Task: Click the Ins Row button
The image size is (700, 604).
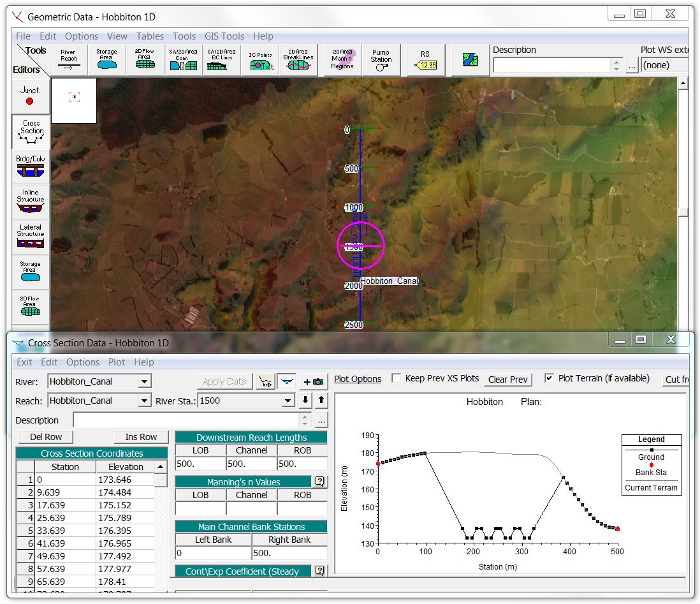Action: tap(141, 437)
